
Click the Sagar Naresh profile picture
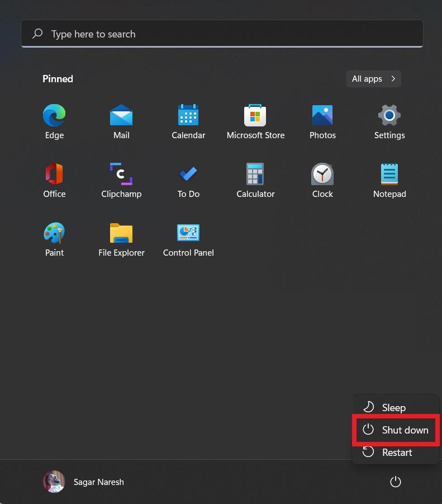point(54,482)
